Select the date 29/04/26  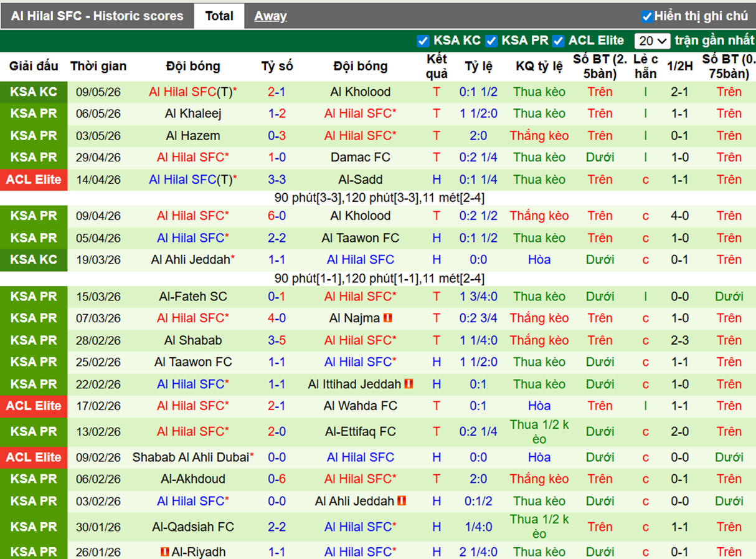point(98,157)
